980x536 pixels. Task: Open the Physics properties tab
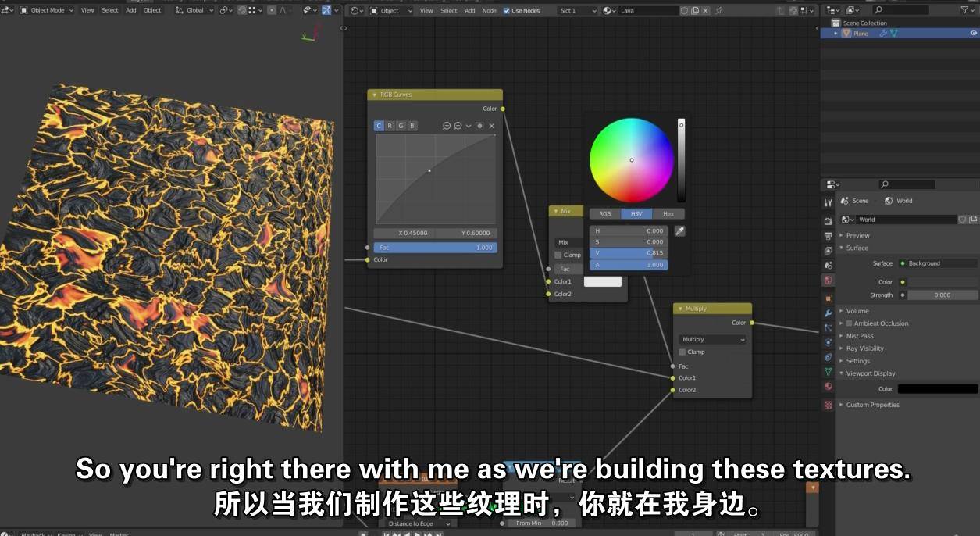click(x=828, y=342)
